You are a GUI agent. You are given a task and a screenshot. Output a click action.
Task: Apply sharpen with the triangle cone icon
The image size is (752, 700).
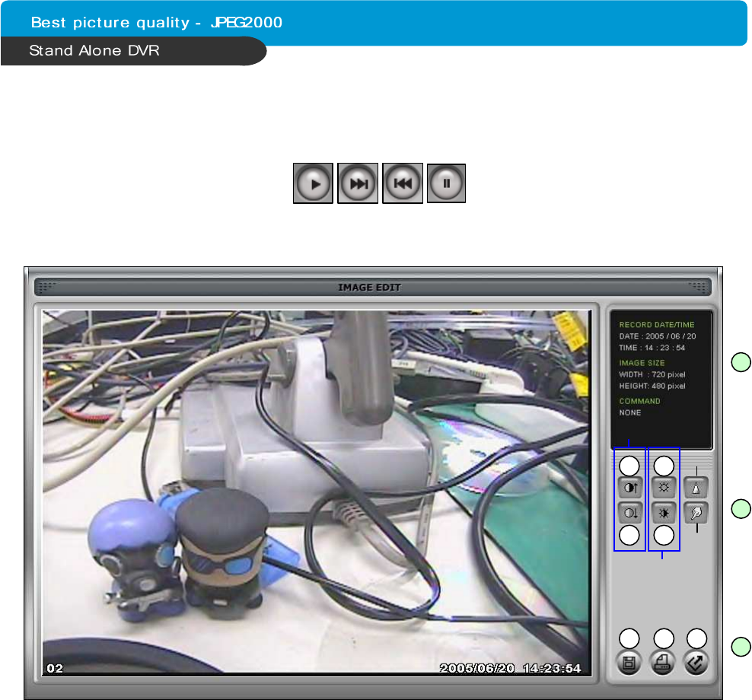tap(696, 487)
